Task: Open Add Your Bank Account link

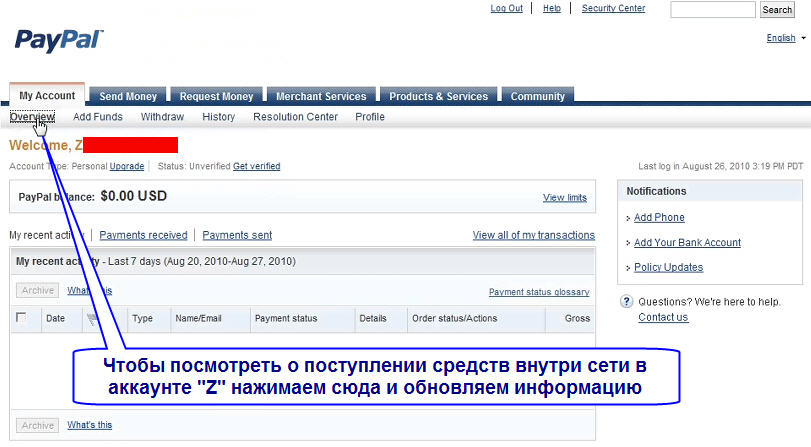Action: pyautogui.click(x=687, y=242)
